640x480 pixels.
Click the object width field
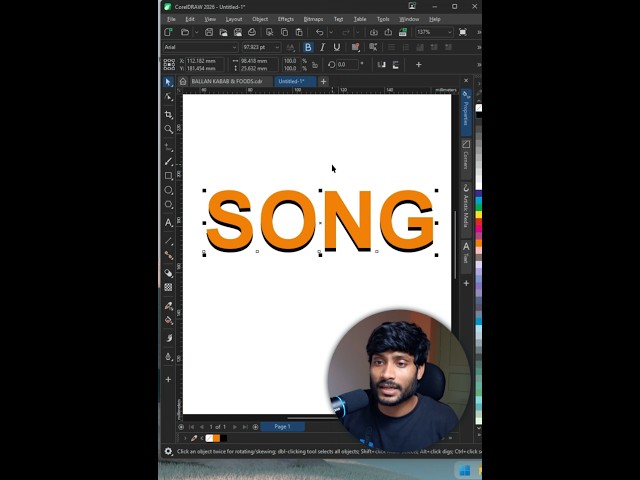[x=259, y=61]
